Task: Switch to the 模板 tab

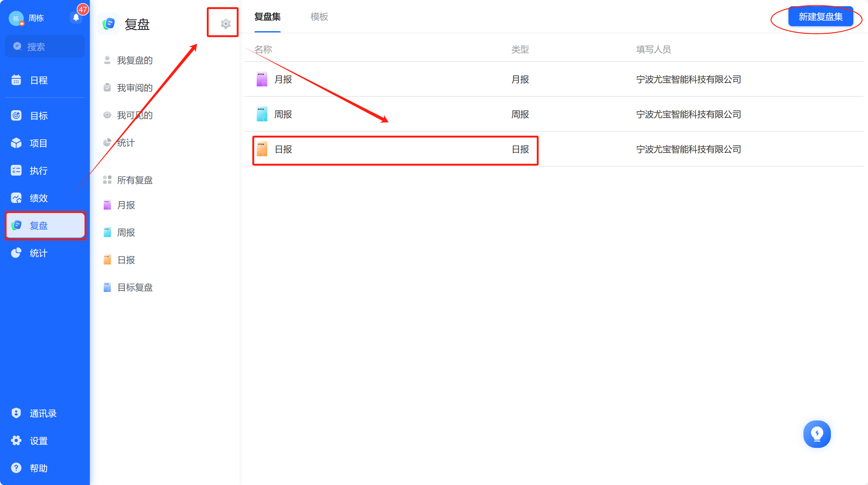Action: pyautogui.click(x=319, y=17)
